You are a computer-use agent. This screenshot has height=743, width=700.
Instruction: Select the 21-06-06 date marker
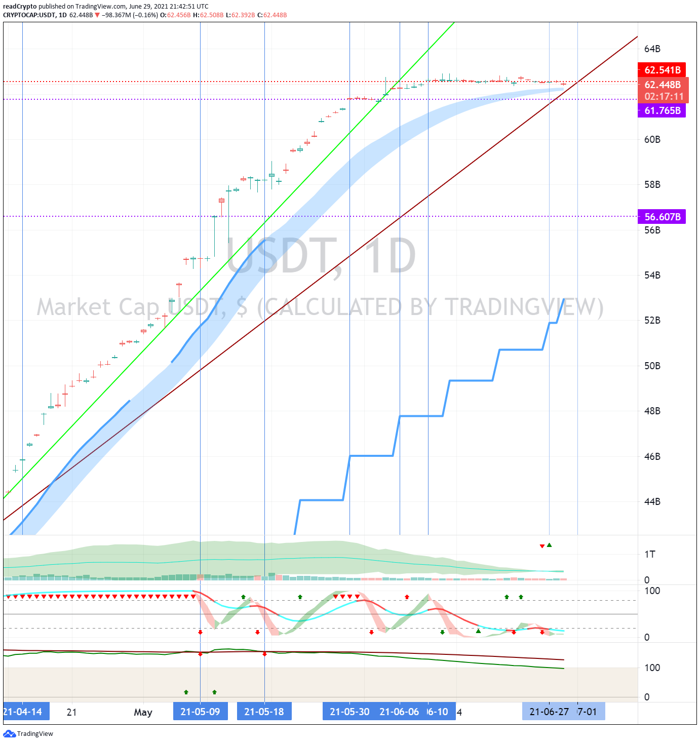pyautogui.click(x=399, y=712)
